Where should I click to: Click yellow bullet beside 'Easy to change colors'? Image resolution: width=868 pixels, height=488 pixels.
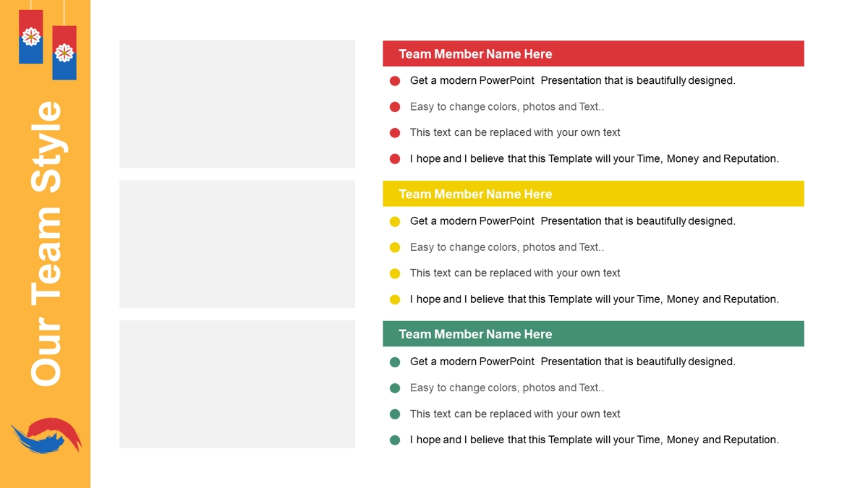(x=395, y=247)
